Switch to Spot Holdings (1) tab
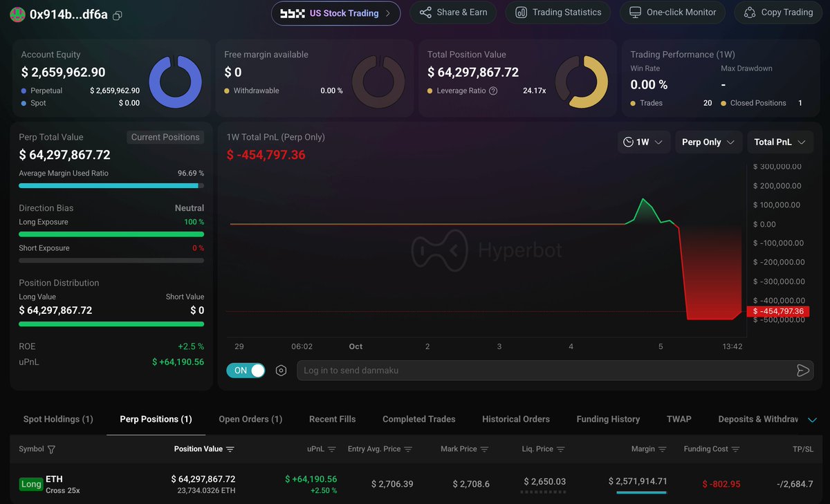830x504 pixels. pos(58,419)
